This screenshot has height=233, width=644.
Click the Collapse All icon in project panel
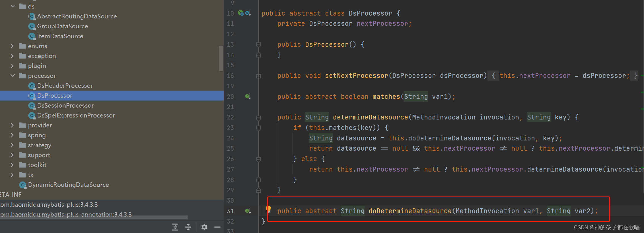188,227
